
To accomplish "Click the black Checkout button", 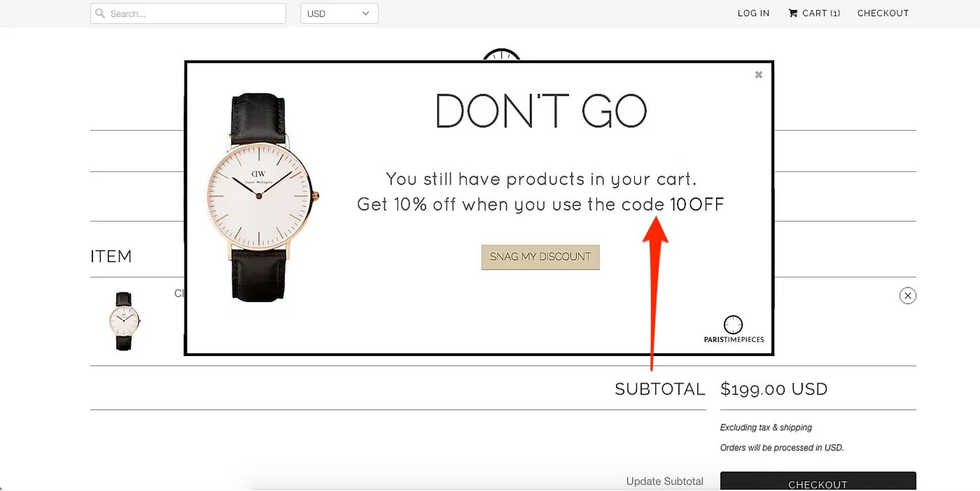I will coord(818,481).
